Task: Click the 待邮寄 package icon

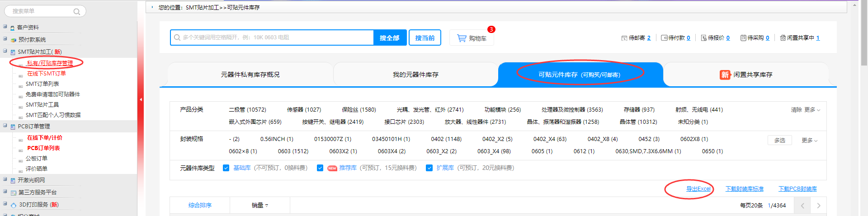Action: (624, 38)
